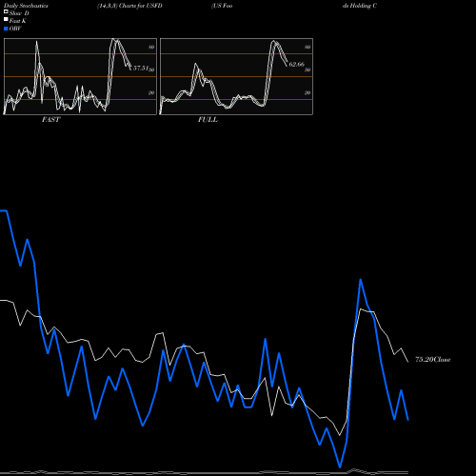
Task: Click the '(14,3,3) Charts for USFD' title
Action: point(129,6)
